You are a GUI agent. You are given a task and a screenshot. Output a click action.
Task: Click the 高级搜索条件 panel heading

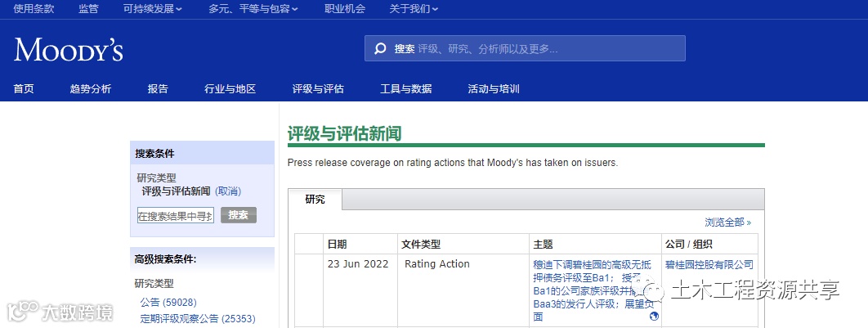[x=166, y=258]
